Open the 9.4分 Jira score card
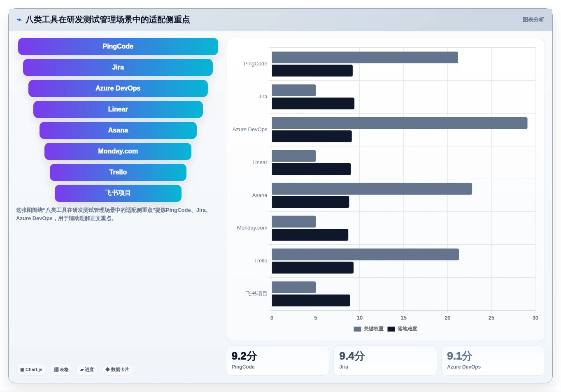 385,360
